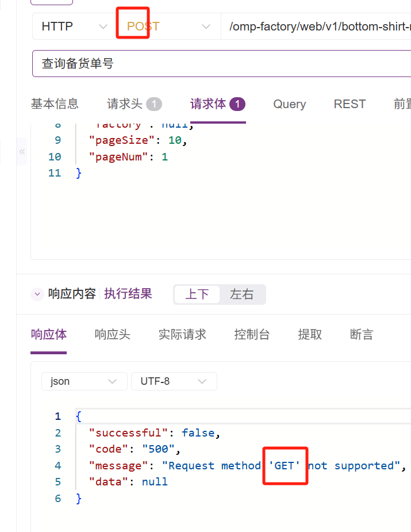This screenshot has height=532, width=411.
Task: Click the request URL path field
Action: click(x=315, y=26)
